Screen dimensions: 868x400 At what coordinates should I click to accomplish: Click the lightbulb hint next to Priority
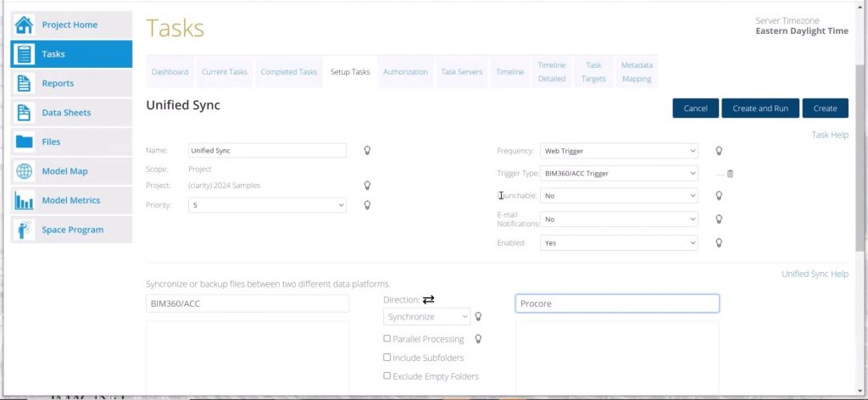click(x=366, y=205)
